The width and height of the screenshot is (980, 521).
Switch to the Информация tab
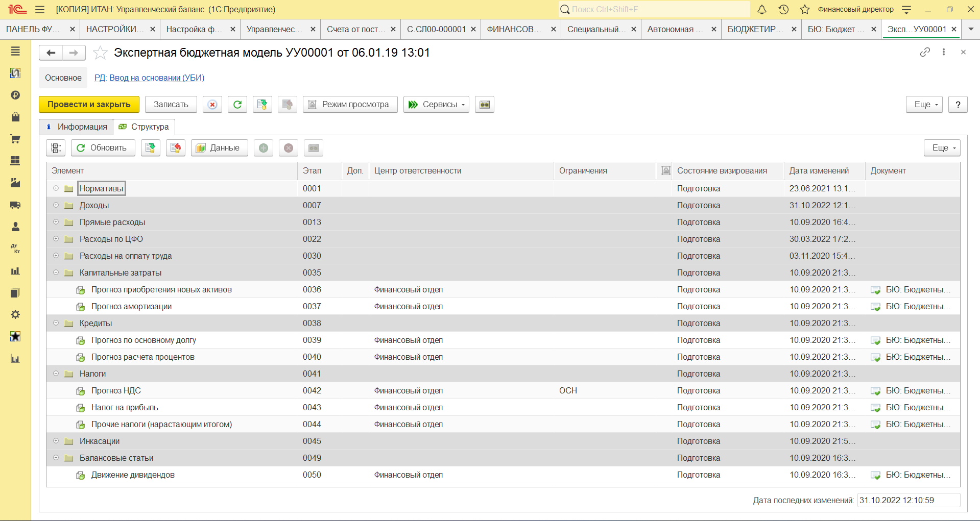click(77, 127)
